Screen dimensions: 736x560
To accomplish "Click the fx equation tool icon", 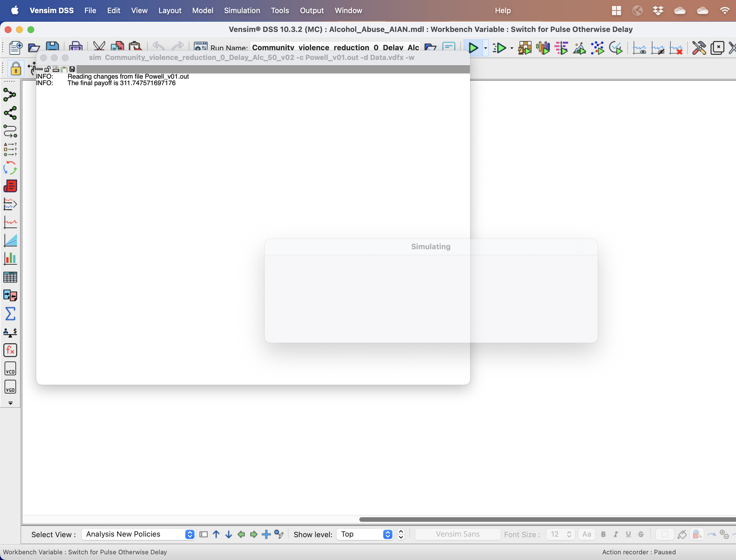I will click(x=10, y=350).
